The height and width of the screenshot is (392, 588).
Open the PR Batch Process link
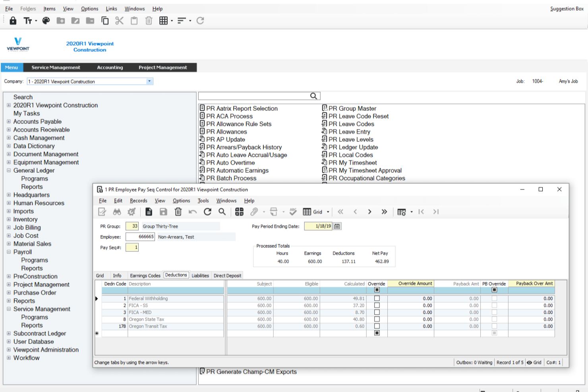(x=231, y=178)
